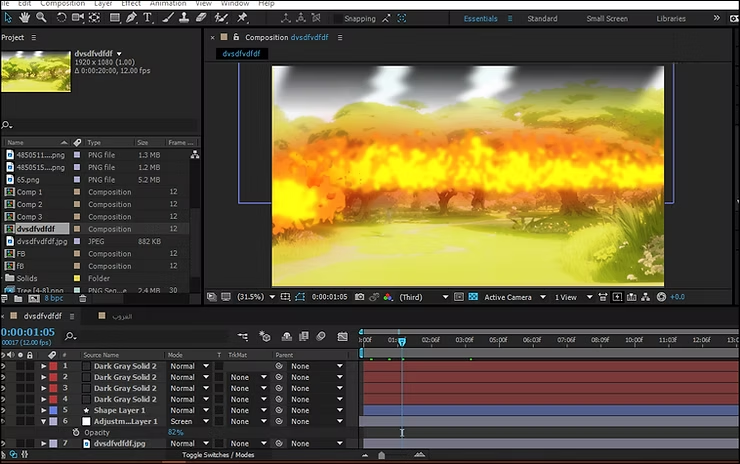Open the (Third) resolution dropdown
This screenshot has width=740, height=464.
(423, 297)
